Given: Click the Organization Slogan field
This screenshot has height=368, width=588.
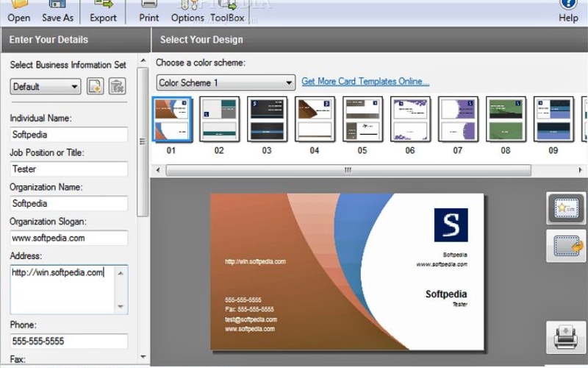Looking at the screenshot, I should [x=69, y=238].
